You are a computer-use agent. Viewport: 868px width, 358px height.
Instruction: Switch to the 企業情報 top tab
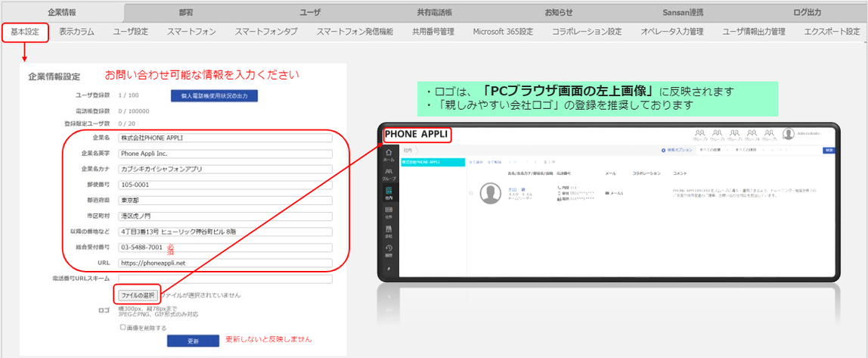coord(62,12)
